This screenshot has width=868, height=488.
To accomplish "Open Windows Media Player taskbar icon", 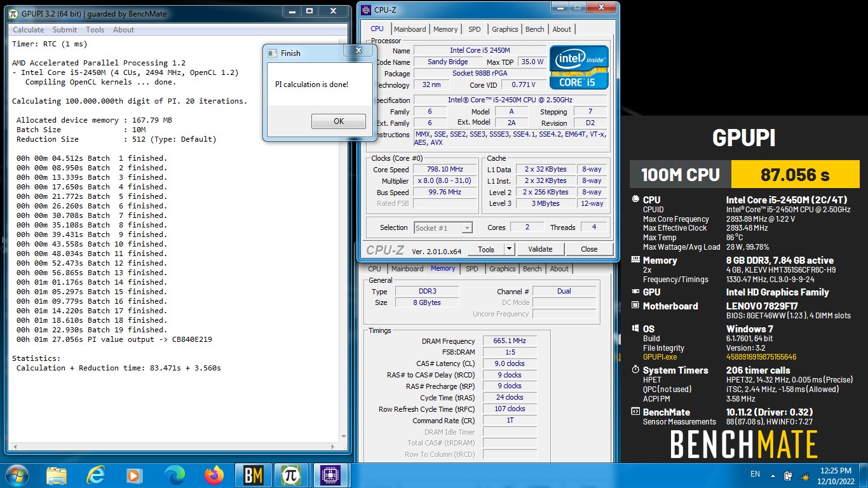I will (135, 475).
